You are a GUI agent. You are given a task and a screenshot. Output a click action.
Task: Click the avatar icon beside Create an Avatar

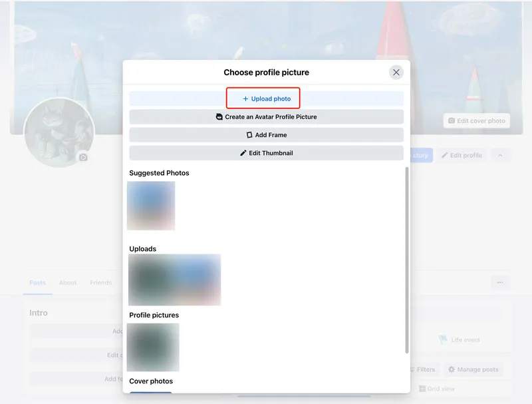219,116
